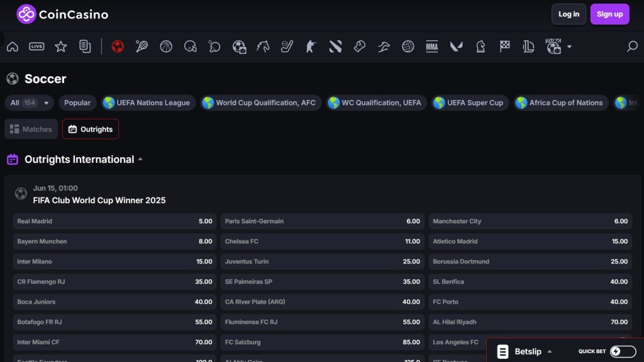Screen dimensions: 644x362
Task: Open the All 154 leagues dropdown
Action: [x=29, y=102]
